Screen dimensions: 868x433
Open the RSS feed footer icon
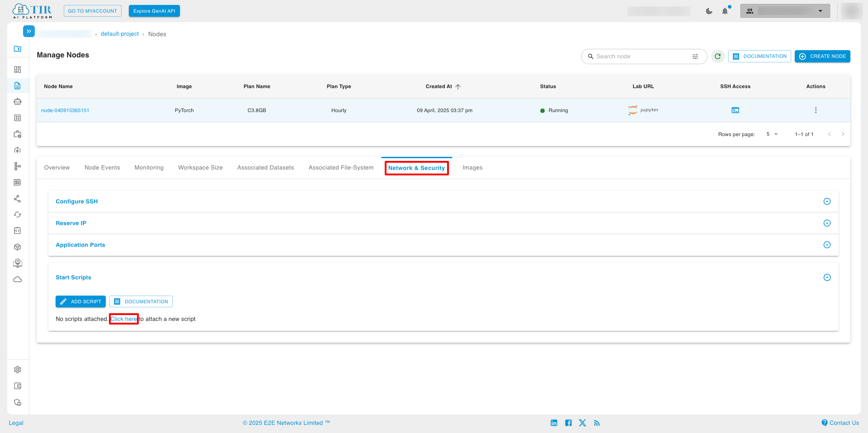(x=597, y=423)
